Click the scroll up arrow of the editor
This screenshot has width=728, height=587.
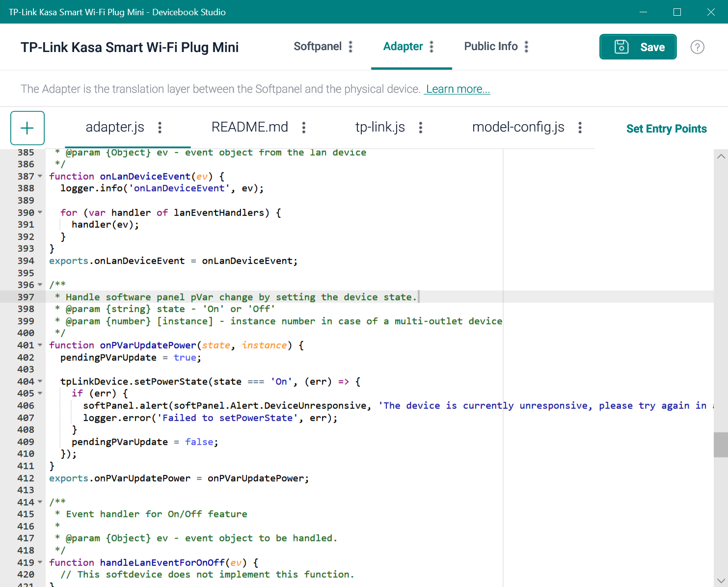(x=721, y=157)
